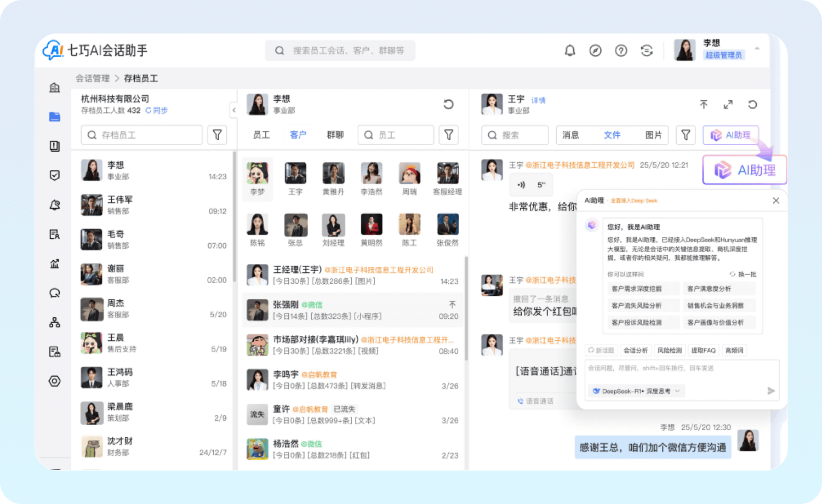The image size is (822, 504).
Task: Switch to the 群聊 tab
Action: click(x=335, y=135)
